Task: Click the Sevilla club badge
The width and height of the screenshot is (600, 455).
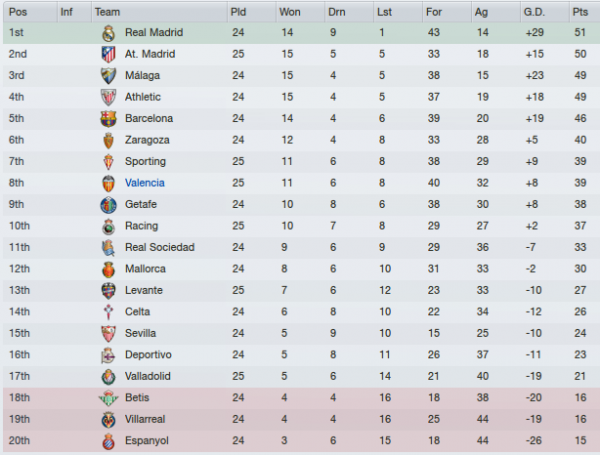Action: (109, 334)
